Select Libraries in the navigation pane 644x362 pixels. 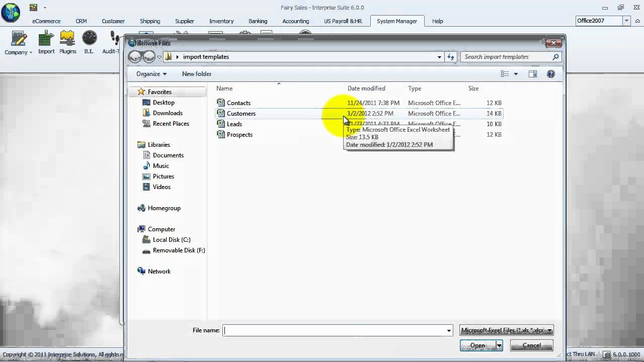point(159,145)
